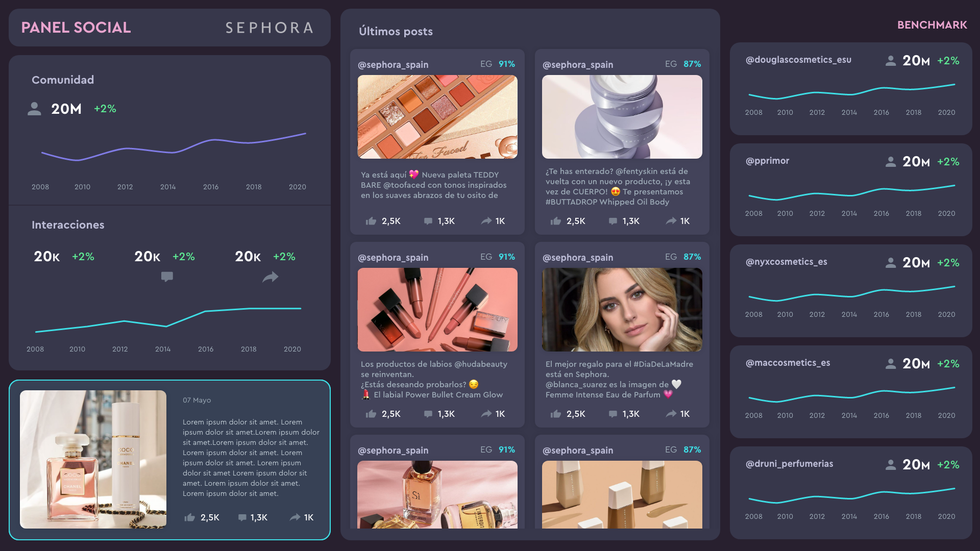Image resolution: width=980 pixels, height=551 pixels.
Task: Open the Blanca Suarez portrait thumbnail
Action: coord(622,310)
